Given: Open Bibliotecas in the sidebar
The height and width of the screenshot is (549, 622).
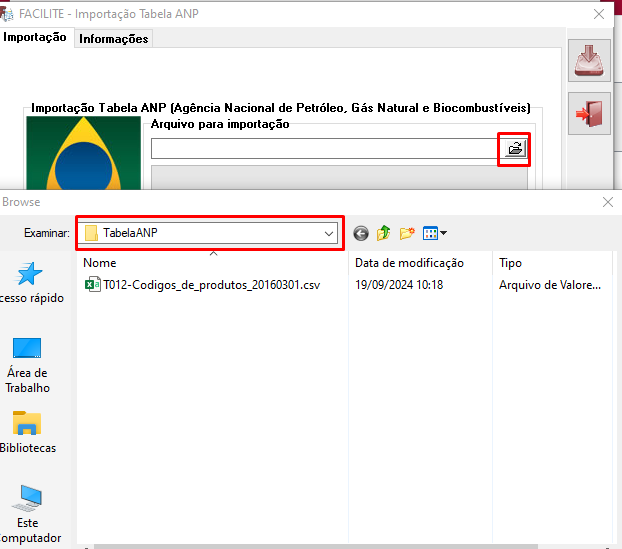Looking at the screenshot, I should [28, 432].
